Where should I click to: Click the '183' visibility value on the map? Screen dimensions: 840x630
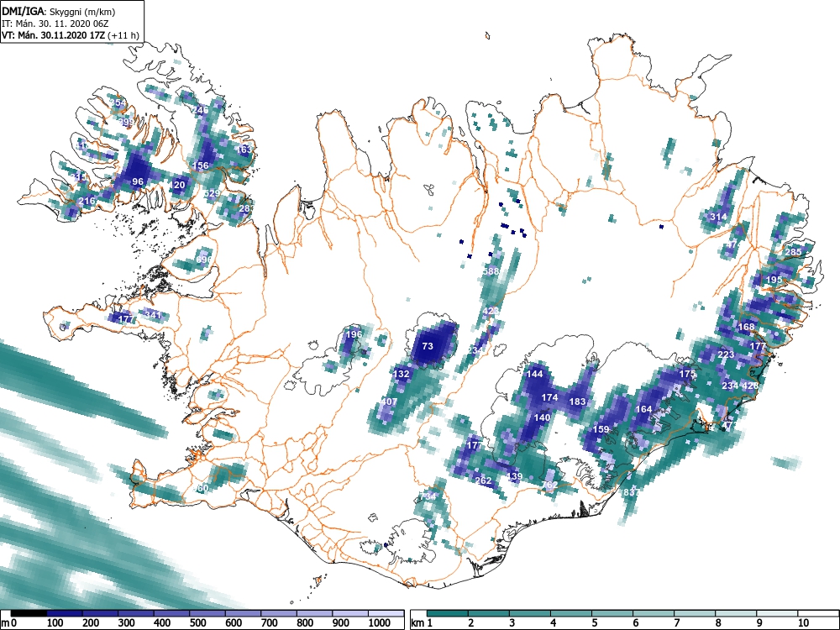[578, 402]
